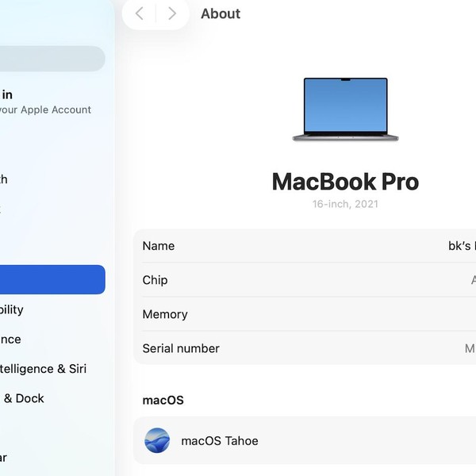Open Desktop & Dock settings
The height and width of the screenshot is (476, 476).
click(x=22, y=398)
